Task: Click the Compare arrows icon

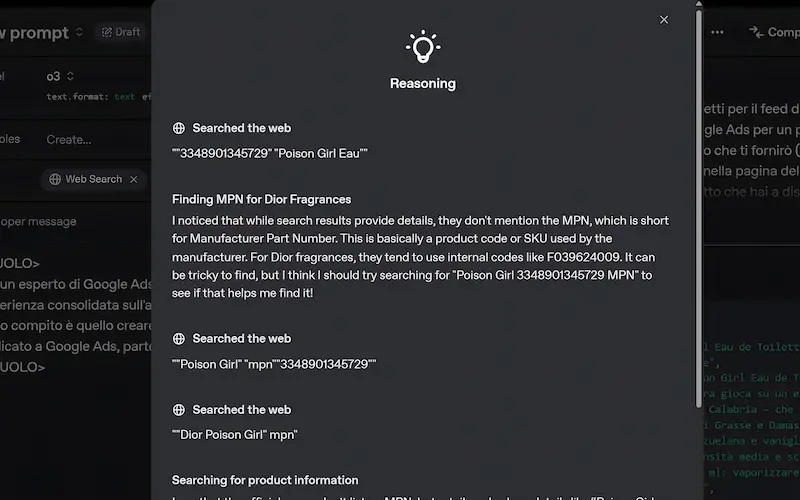Action: 756,32
